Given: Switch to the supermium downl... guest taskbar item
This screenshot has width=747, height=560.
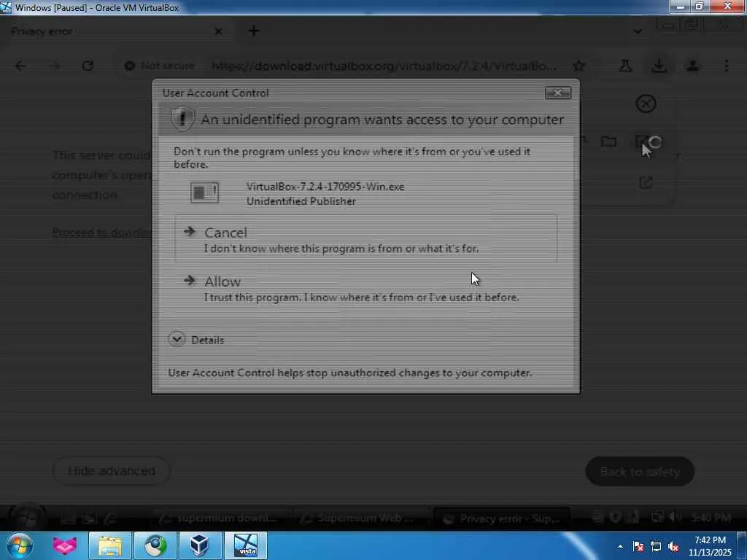Looking at the screenshot, I should pos(219,518).
